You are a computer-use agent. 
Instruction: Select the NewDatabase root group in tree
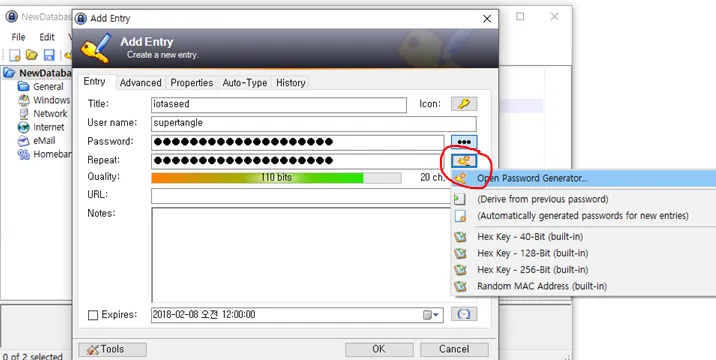[x=45, y=73]
